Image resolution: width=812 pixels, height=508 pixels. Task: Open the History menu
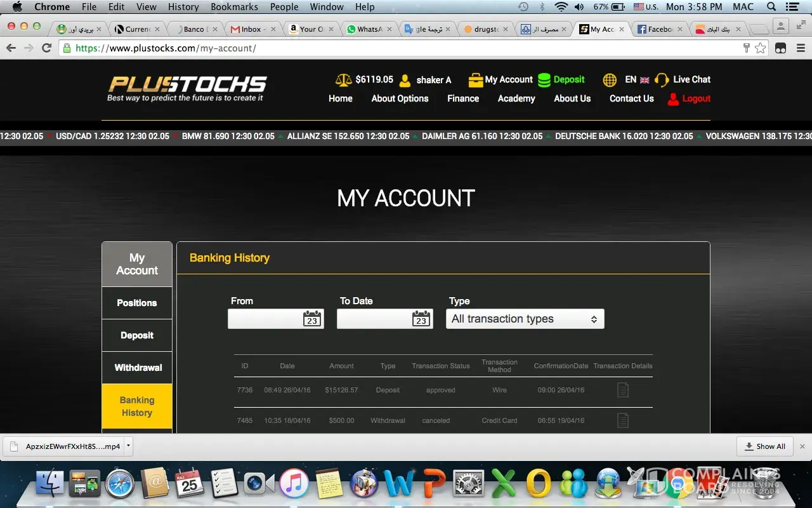click(x=183, y=7)
